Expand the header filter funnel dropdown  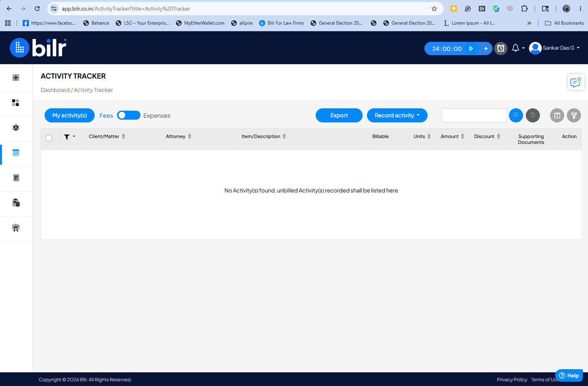pos(69,137)
